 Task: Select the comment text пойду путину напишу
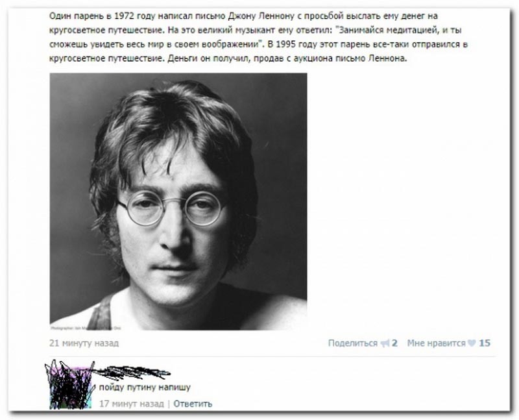145,387
